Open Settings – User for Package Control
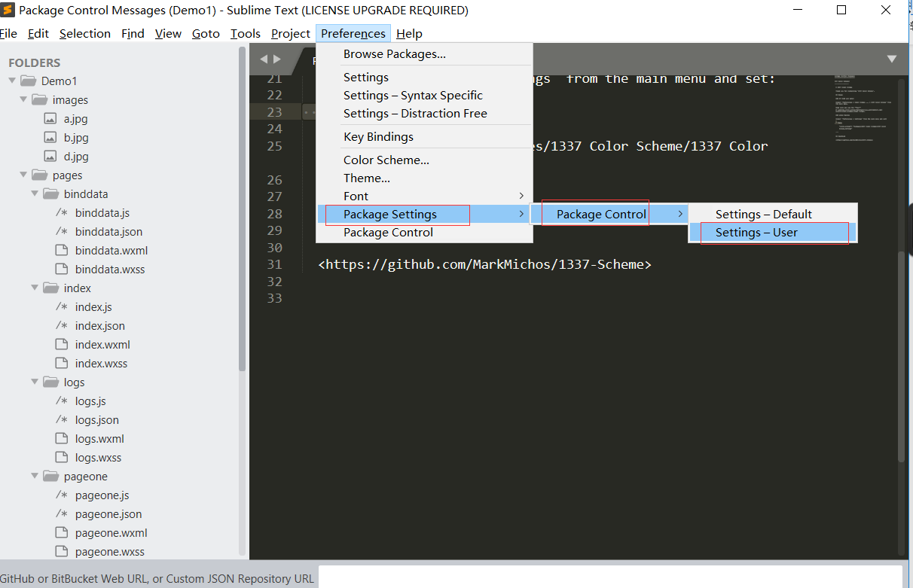Screen dimensions: 913x588 (x=773, y=232)
